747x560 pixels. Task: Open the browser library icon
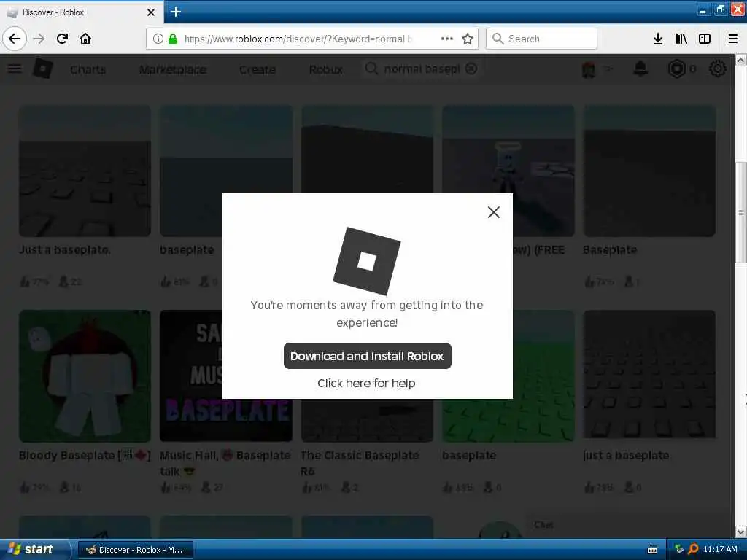(x=681, y=39)
